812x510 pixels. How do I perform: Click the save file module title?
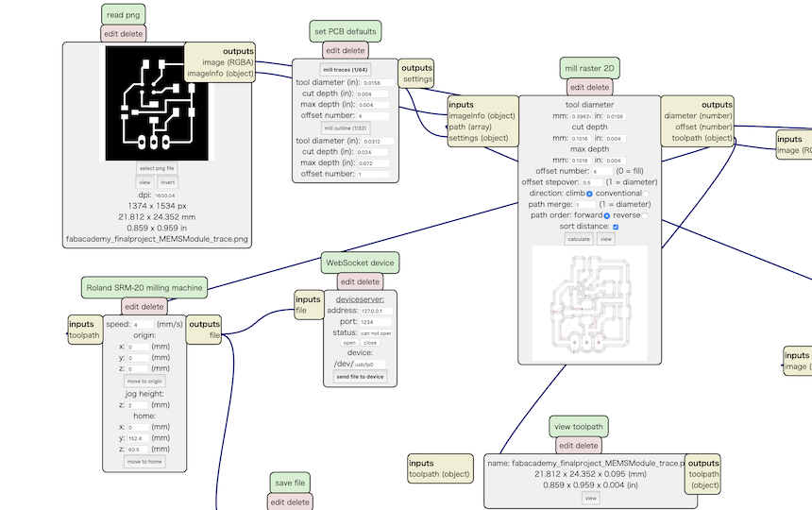pyautogui.click(x=290, y=483)
